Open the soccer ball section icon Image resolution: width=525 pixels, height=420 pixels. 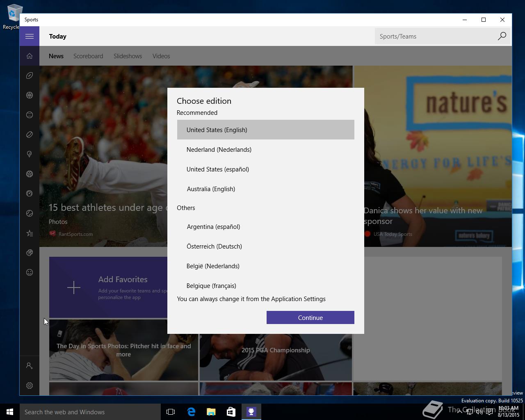30,174
